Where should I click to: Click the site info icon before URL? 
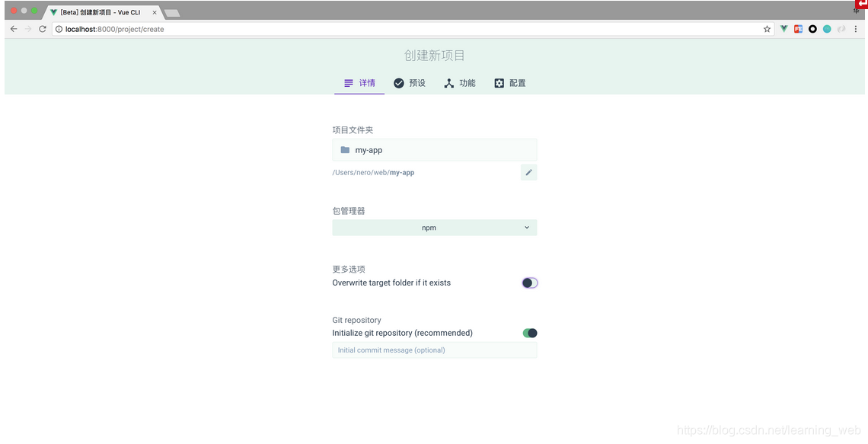pyautogui.click(x=59, y=29)
